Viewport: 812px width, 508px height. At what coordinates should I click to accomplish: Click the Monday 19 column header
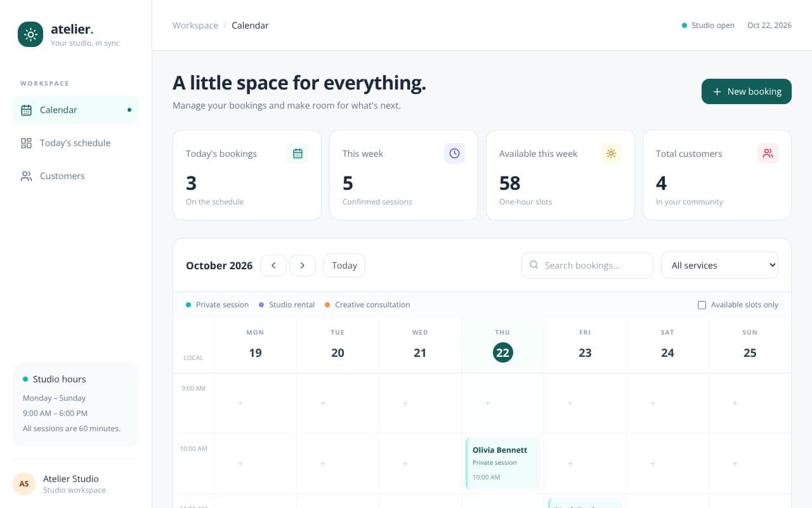pos(255,345)
